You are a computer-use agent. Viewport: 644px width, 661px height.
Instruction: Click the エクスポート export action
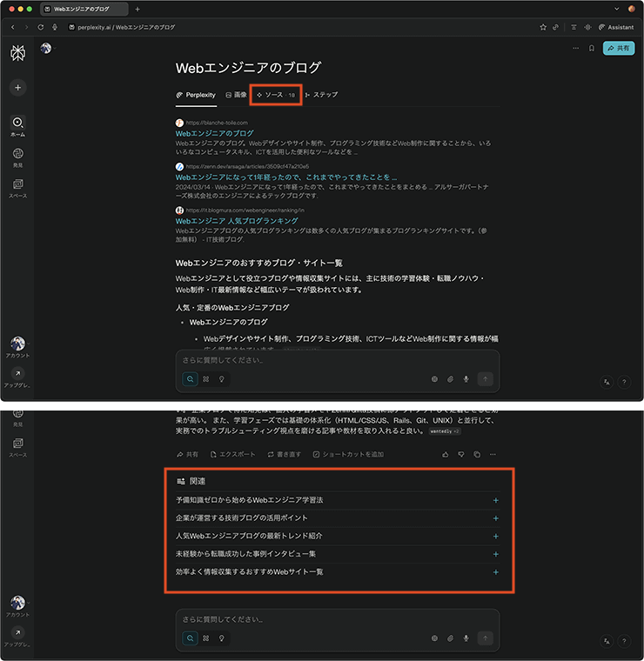point(233,454)
